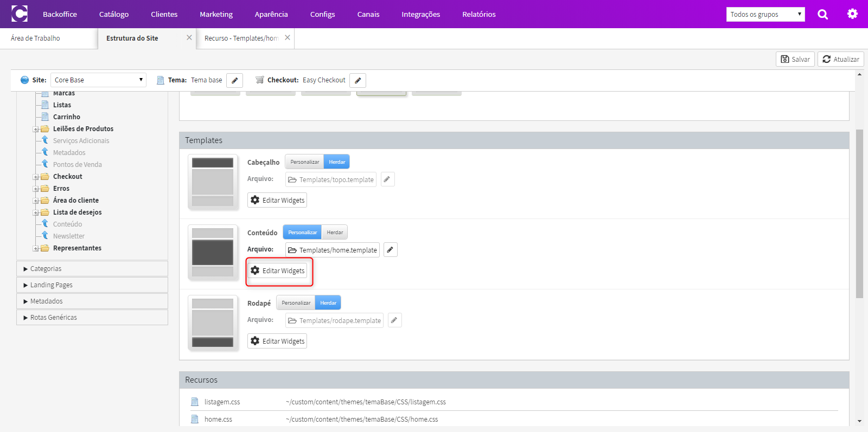868x432 pixels.
Task: Open the Todos os grupos dropdown
Action: (x=765, y=14)
